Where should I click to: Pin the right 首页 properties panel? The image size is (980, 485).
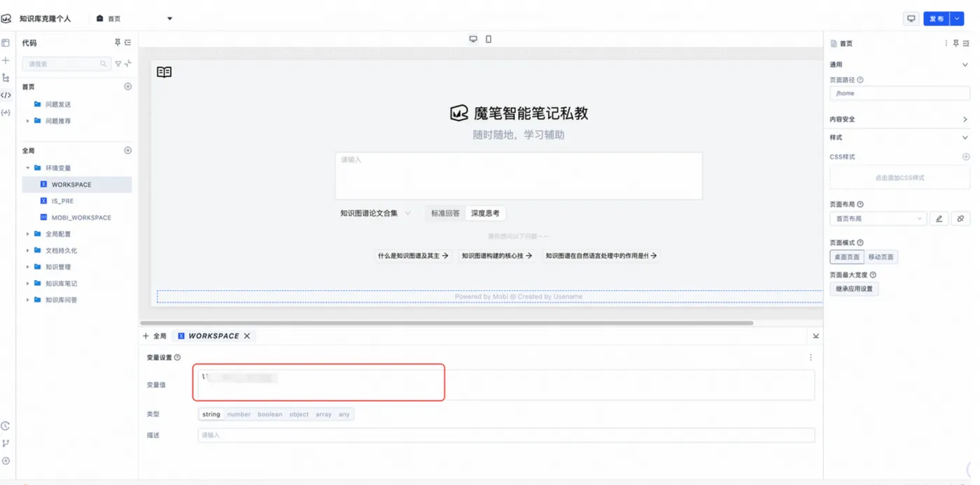(956, 43)
